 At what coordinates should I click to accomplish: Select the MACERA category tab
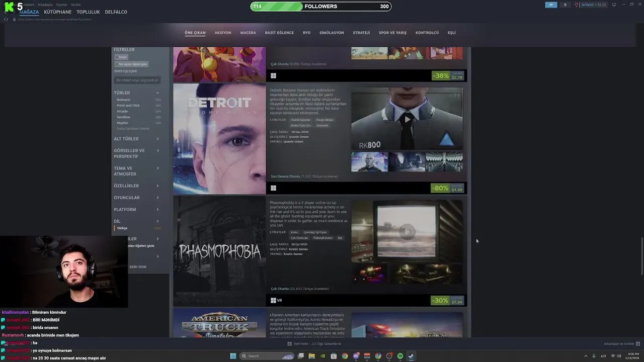[248, 33]
